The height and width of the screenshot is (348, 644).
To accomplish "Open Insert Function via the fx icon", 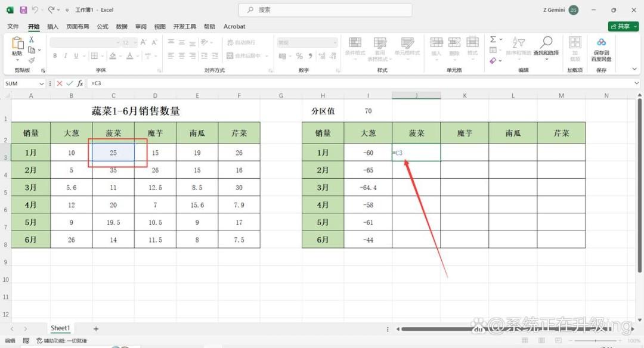I will (80, 83).
